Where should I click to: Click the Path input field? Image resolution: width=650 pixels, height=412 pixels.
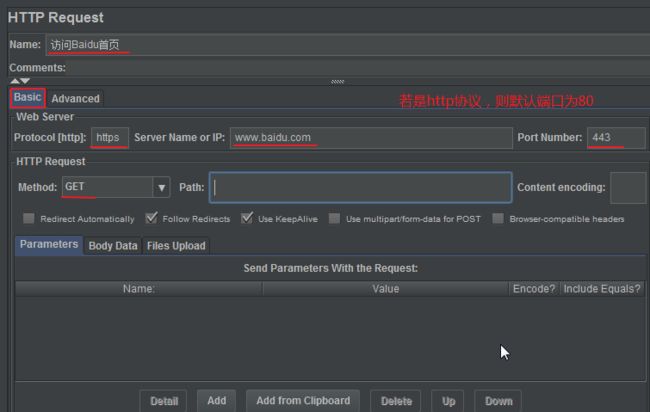[361, 187]
